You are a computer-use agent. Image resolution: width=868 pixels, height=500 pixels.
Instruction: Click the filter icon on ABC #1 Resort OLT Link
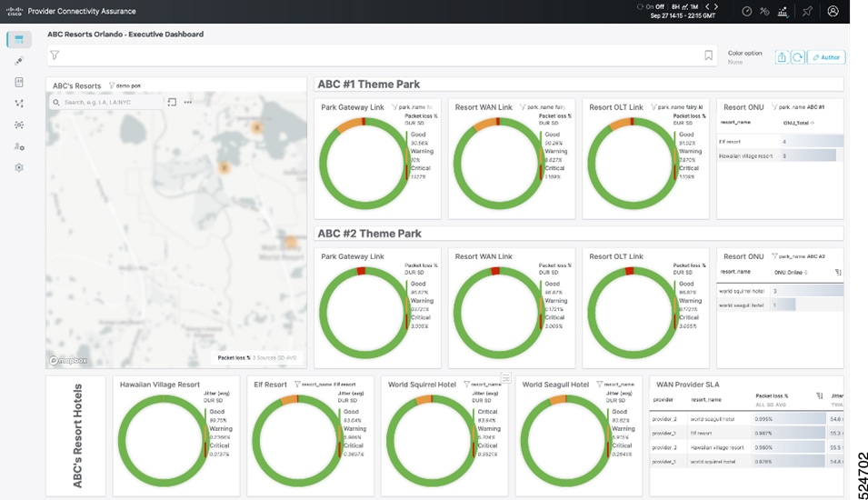[x=653, y=107]
